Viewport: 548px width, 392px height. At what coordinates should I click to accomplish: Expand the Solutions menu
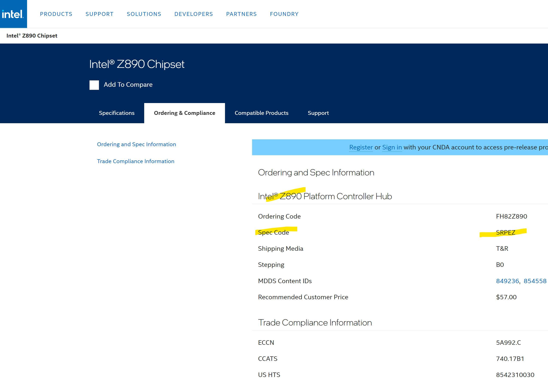144,14
